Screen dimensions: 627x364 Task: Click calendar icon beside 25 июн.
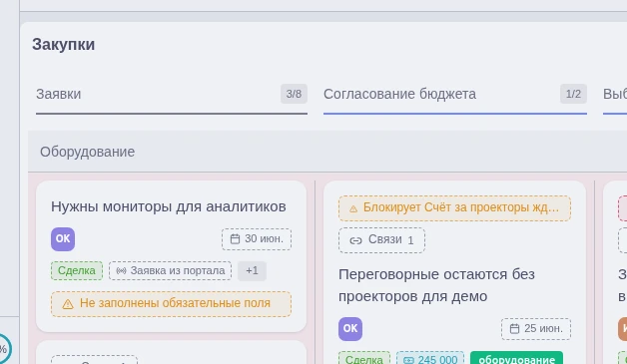[514, 329]
